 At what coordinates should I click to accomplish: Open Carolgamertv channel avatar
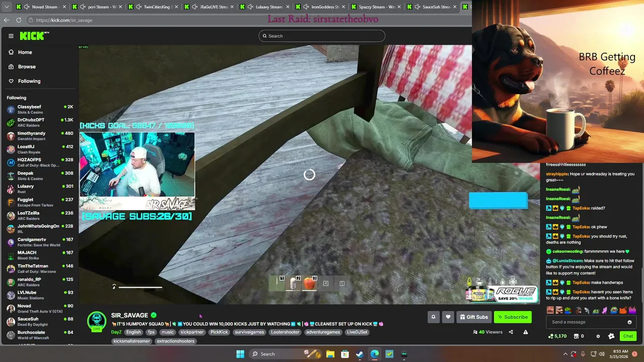11,242
